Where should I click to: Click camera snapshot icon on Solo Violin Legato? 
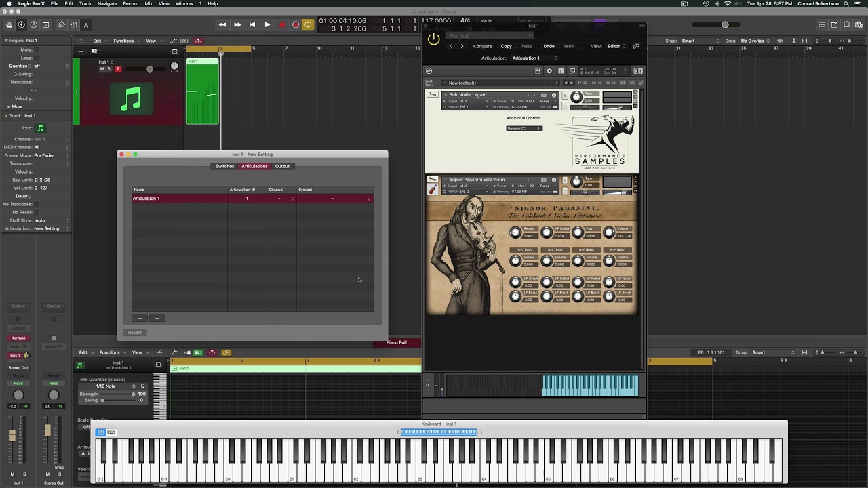coord(543,95)
